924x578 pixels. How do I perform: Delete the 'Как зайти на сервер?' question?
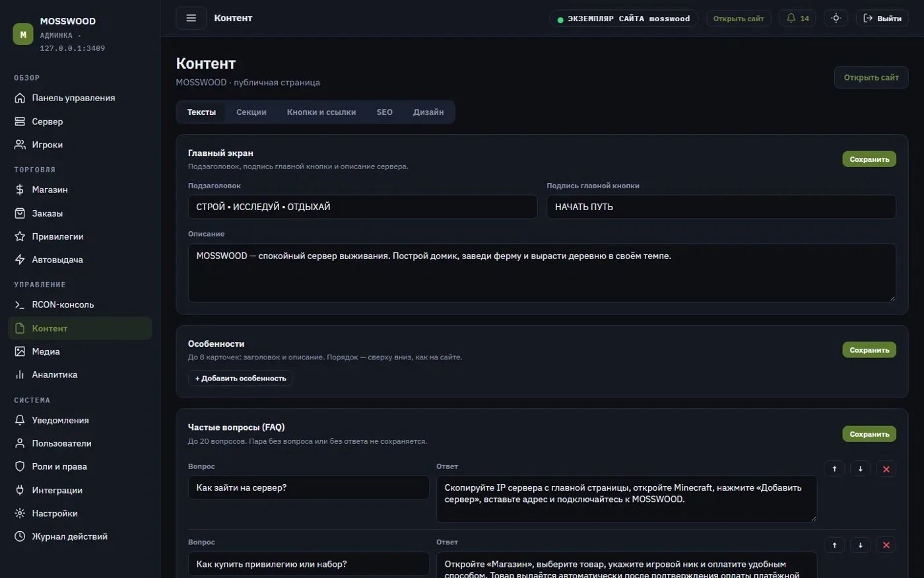coord(886,469)
